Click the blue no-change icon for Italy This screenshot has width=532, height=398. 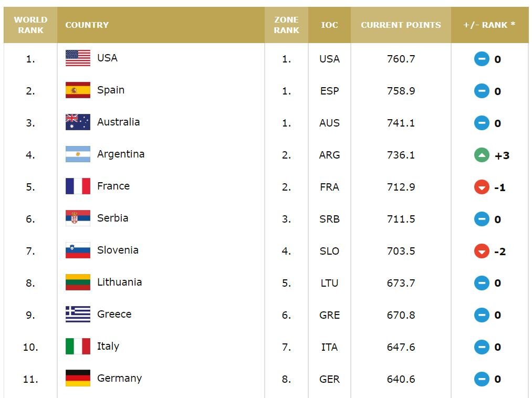tap(482, 348)
